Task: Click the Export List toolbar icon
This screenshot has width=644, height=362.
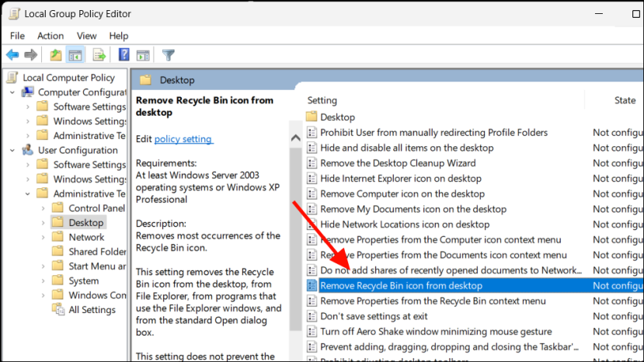Action: (x=99, y=54)
